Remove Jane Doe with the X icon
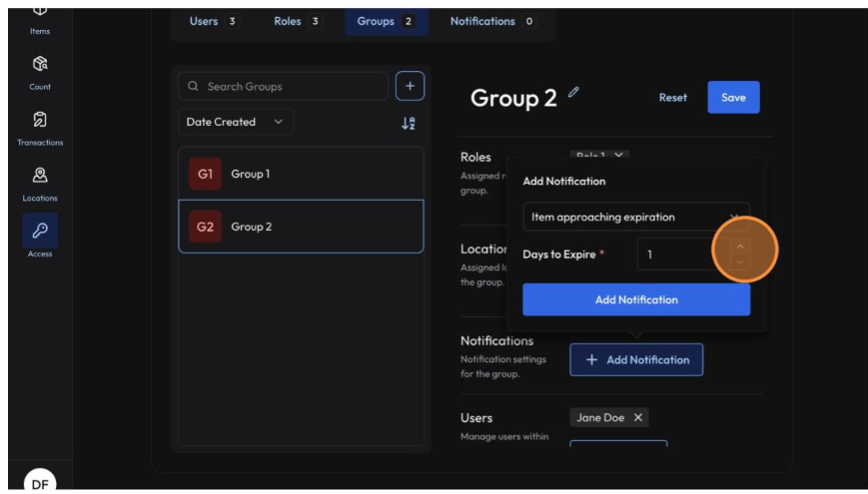The width and height of the screenshot is (868, 494). tap(637, 418)
